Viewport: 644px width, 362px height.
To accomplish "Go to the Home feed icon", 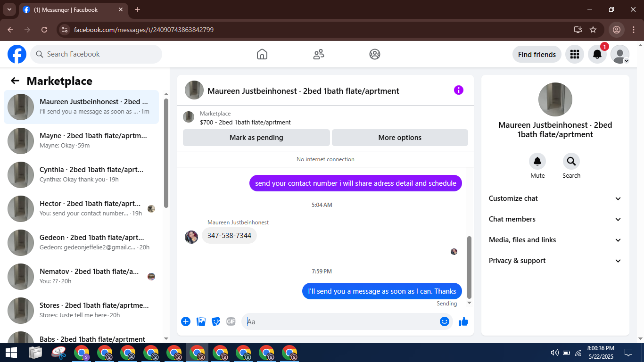I will point(262,54).
